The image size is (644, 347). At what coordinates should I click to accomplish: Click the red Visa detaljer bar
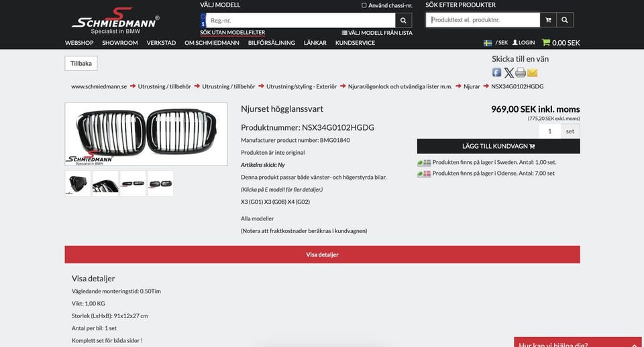point(323,255)
